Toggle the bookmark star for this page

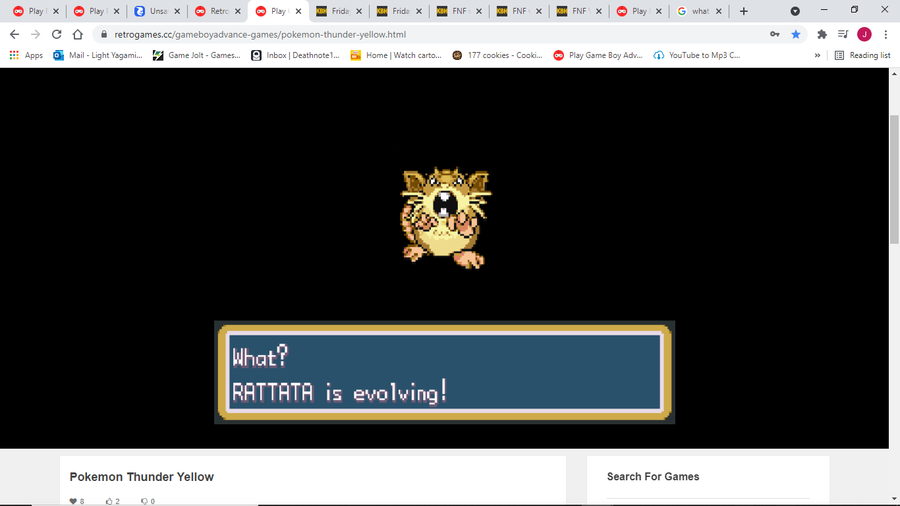(x=796, y=34)
